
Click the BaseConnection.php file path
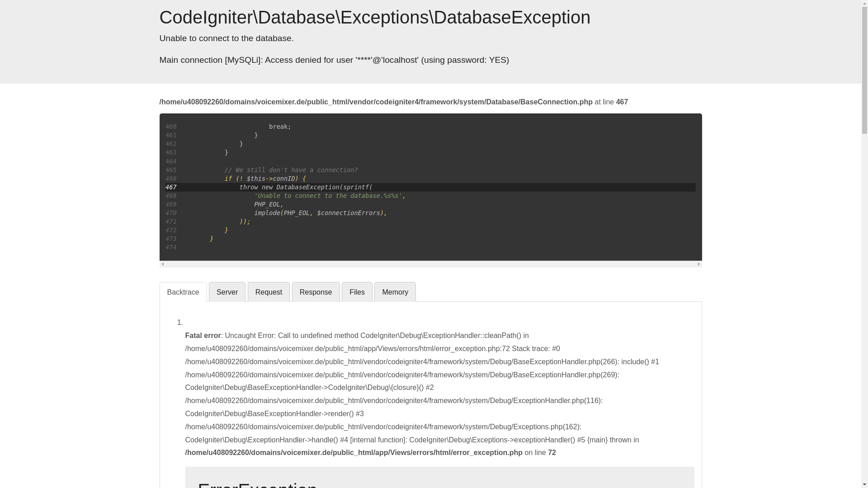click(x=376, y=102)
